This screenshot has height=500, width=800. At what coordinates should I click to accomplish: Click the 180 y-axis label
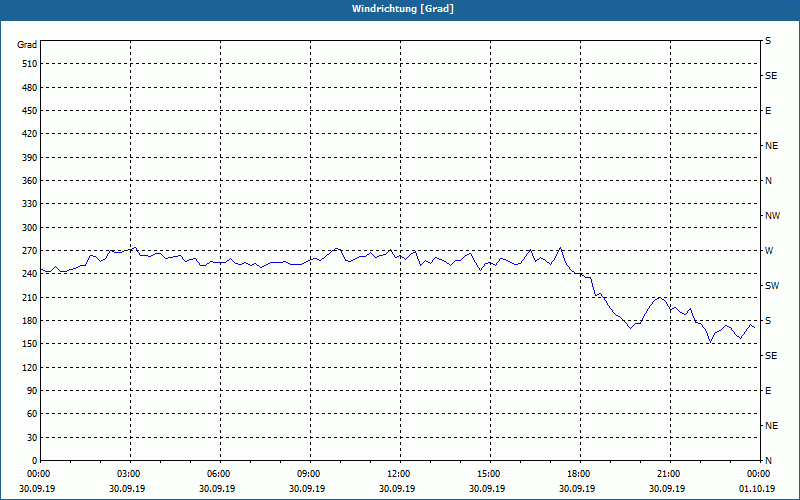point(30,321)
